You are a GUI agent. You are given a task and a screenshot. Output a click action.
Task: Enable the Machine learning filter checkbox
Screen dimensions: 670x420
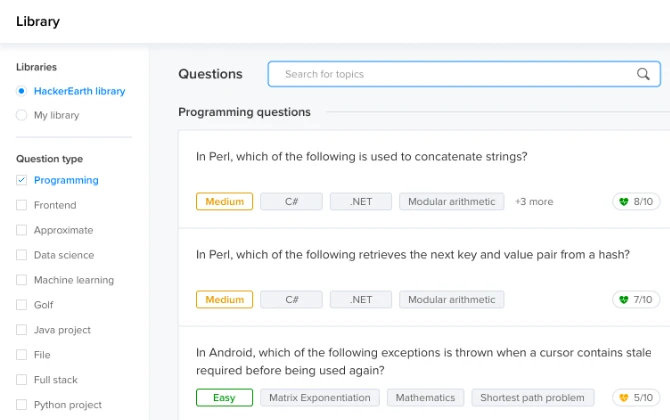(21, 280)
